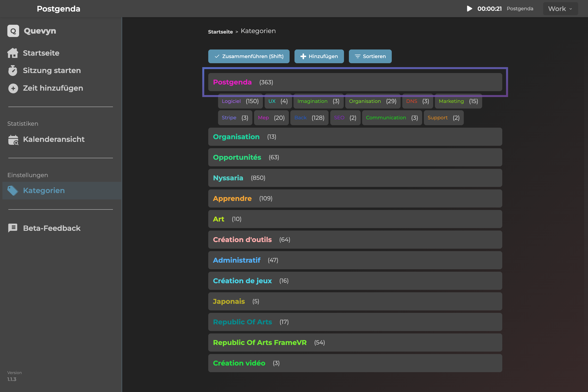Select the Mep (20) subcategory chip
The image size is (588, 392).
pos(271,118)
